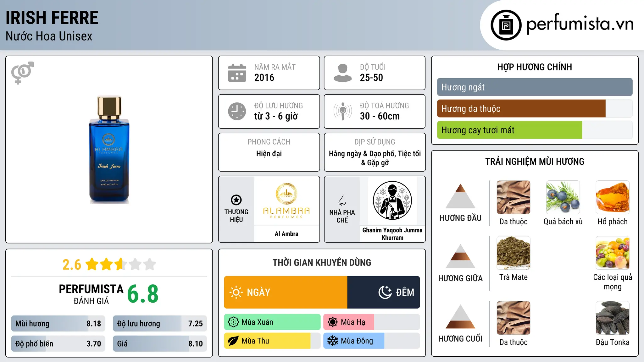Click the longevity value từ 3 - 6 giờ

pyautogui.click(x=276, y=116)
